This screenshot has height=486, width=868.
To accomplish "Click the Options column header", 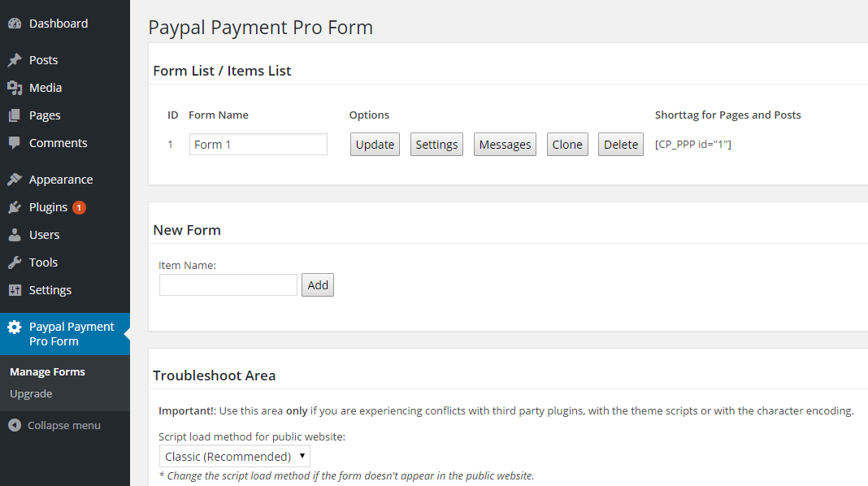I will coord(369,115).
